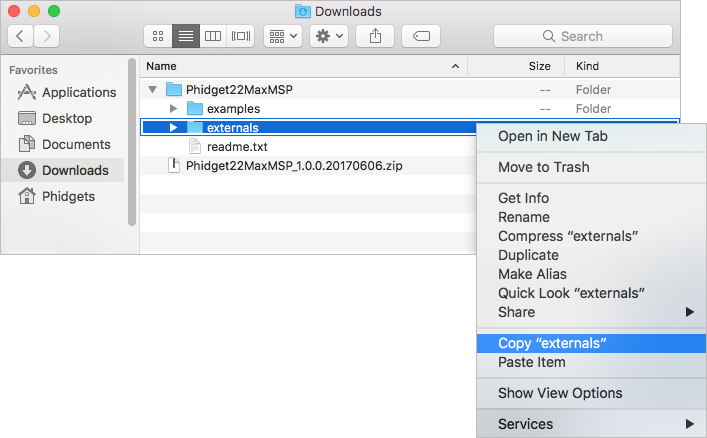Expand the externals folder
This screenshot has width=707, height=438.
point(173,128)
